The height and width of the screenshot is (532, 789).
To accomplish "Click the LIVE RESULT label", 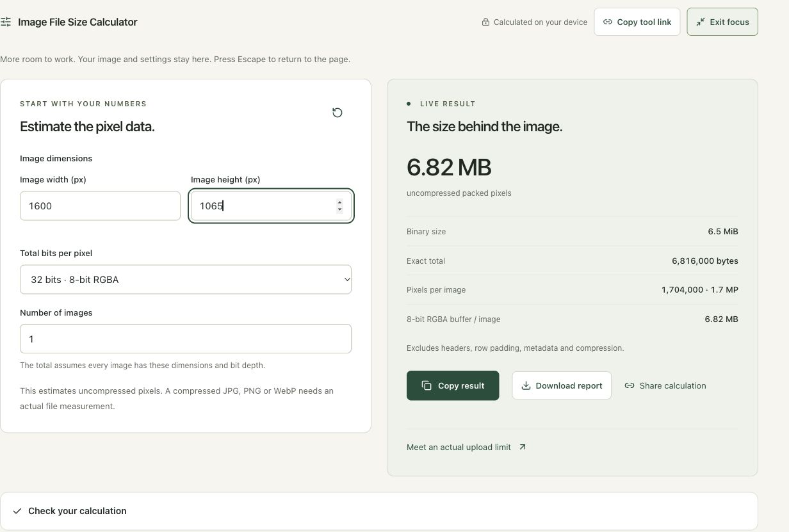I will pyautogui.click(x=448, y=104).
